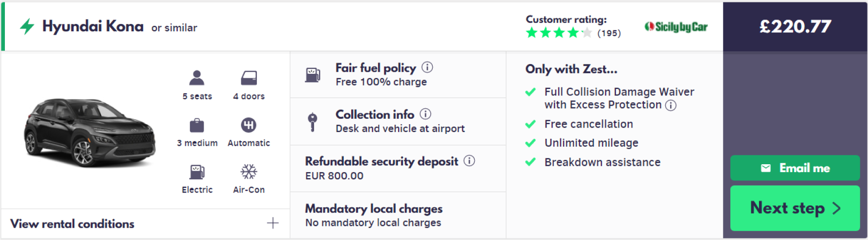
Task: Click the Automatic gearbox icon
Action: click(249, 125)
